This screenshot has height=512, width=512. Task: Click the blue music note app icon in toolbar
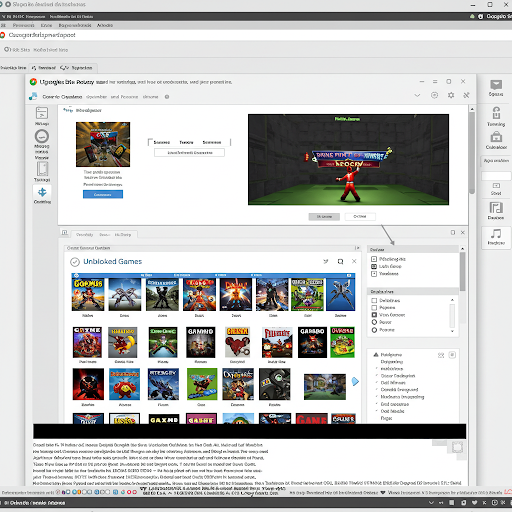[x=33, y=96]
